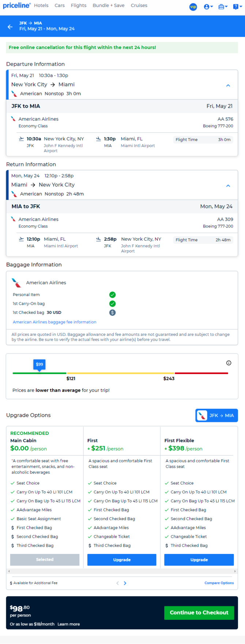Click the price info circle icon
The height and width of the screenshot is (644, 245).
click(229, 363)
